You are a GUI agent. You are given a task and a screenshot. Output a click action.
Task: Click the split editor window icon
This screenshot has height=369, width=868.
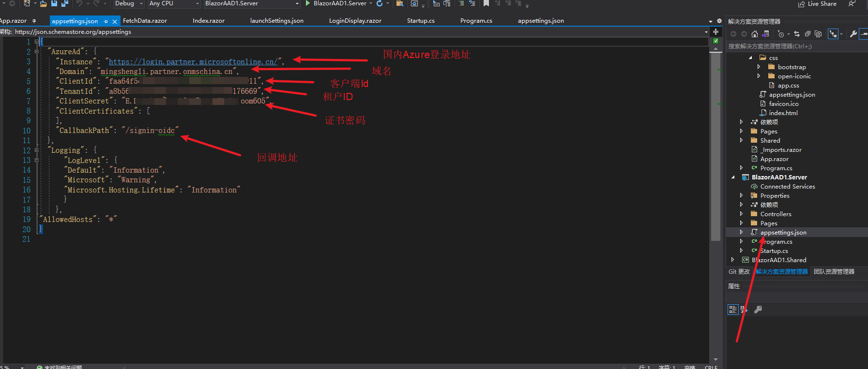(716, 31)
